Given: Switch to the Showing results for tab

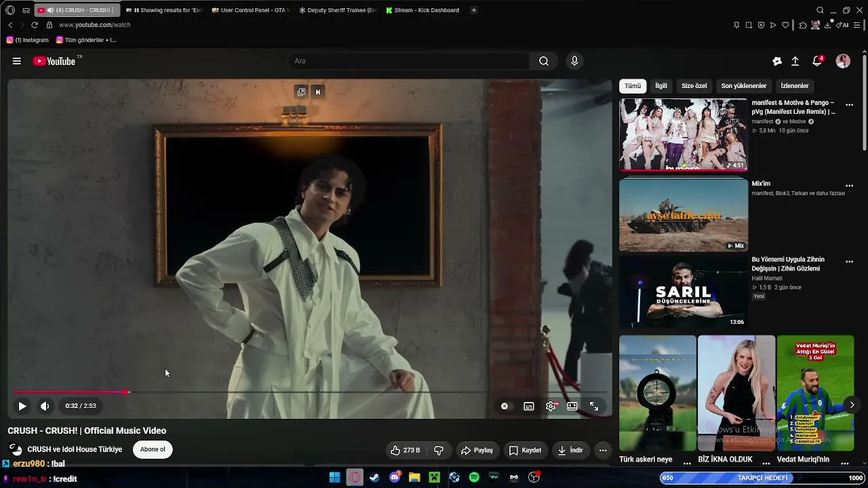Looking at the screenshot, I should tap(165, 10).
